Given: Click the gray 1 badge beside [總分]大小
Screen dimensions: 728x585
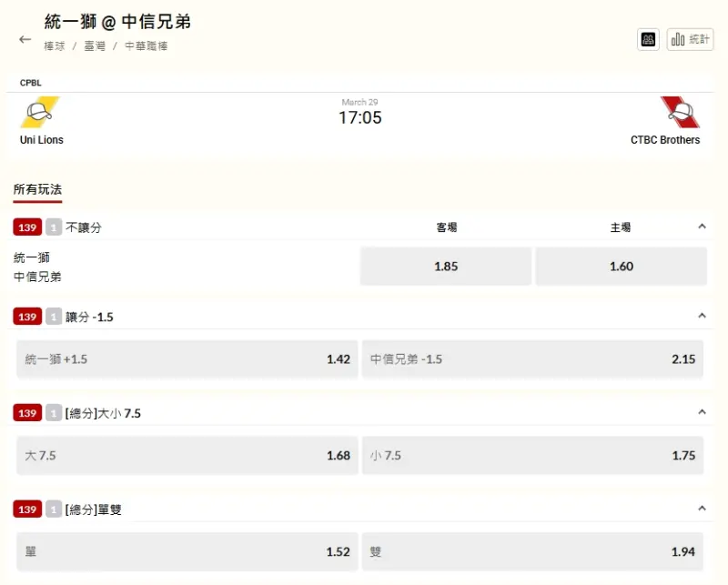Looking at the screenshot, I should coord(54,413).
